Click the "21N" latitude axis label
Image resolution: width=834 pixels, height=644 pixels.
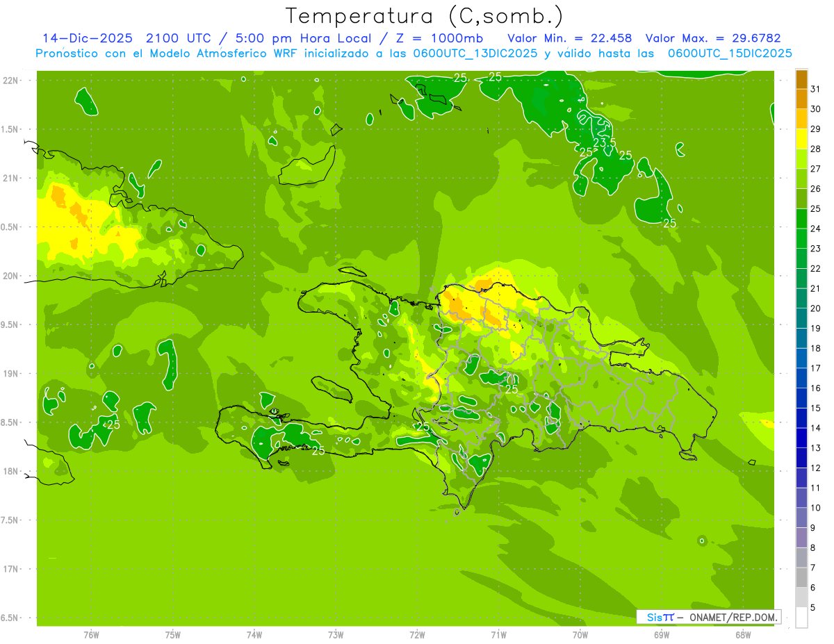point(11,179)
